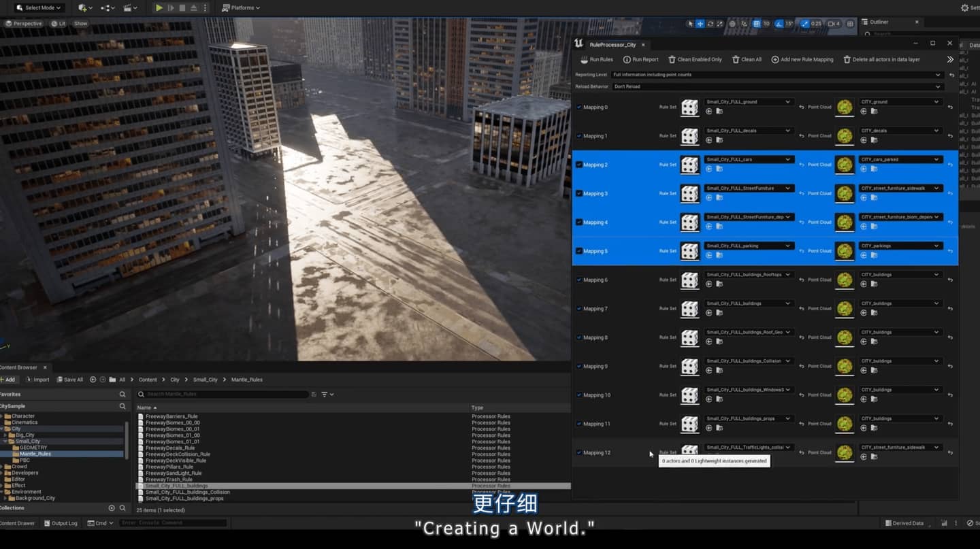Screen dimensions: 980x549
Task: Click Import in Content Browser
Action: 37,380
